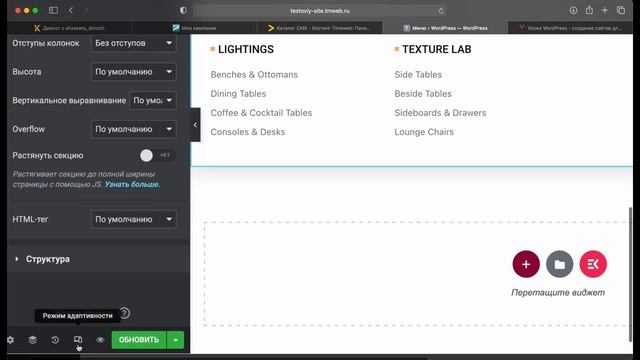Open Safari downloads icon
Viewport: 640px width, 360px height.
tap(573, 11)
